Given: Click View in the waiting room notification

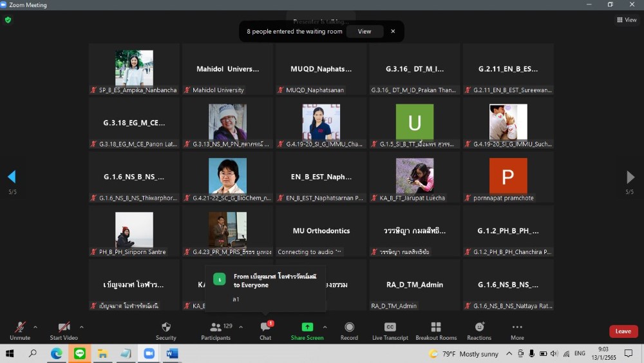Looking at the screenshot, I should tap(365, 32).
